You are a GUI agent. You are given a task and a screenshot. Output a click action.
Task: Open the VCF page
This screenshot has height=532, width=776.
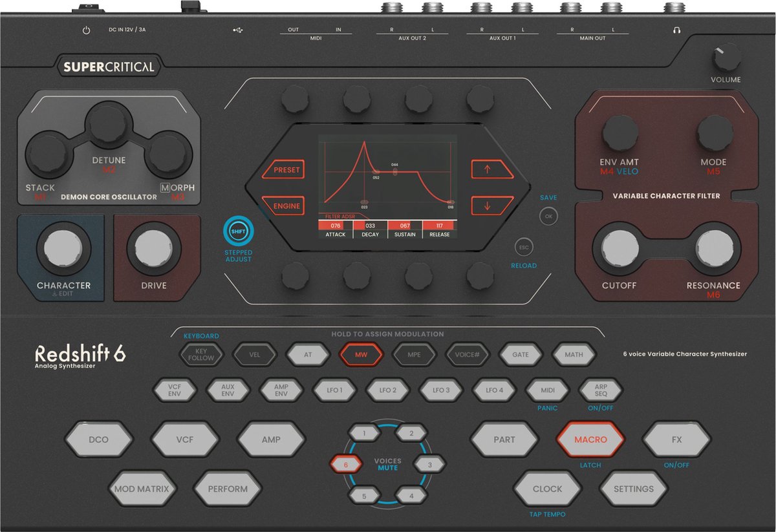(x=185, y=440)
